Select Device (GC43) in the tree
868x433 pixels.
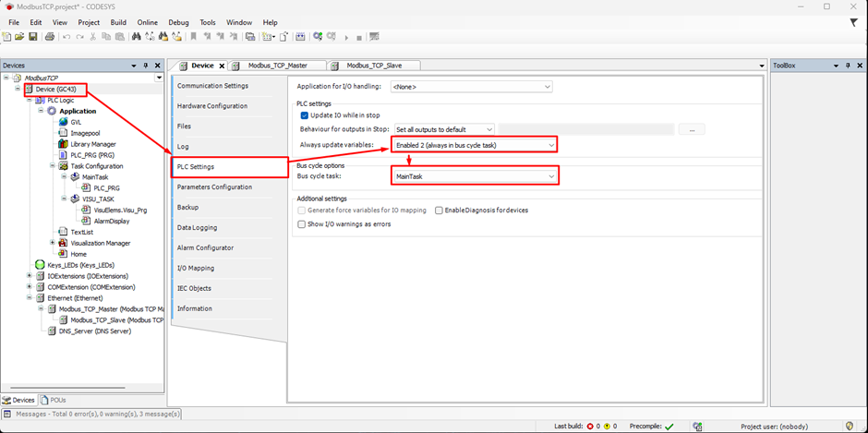tap(55, 90)
